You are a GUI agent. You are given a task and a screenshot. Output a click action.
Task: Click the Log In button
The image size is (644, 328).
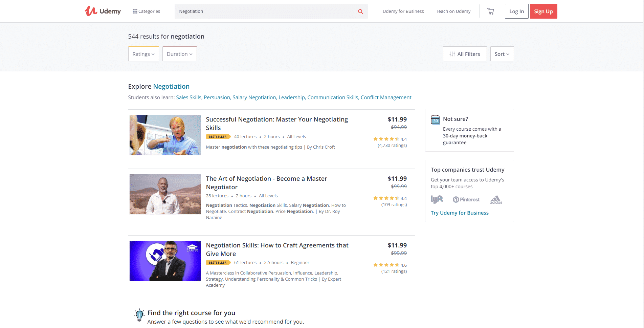coord(516,11)
